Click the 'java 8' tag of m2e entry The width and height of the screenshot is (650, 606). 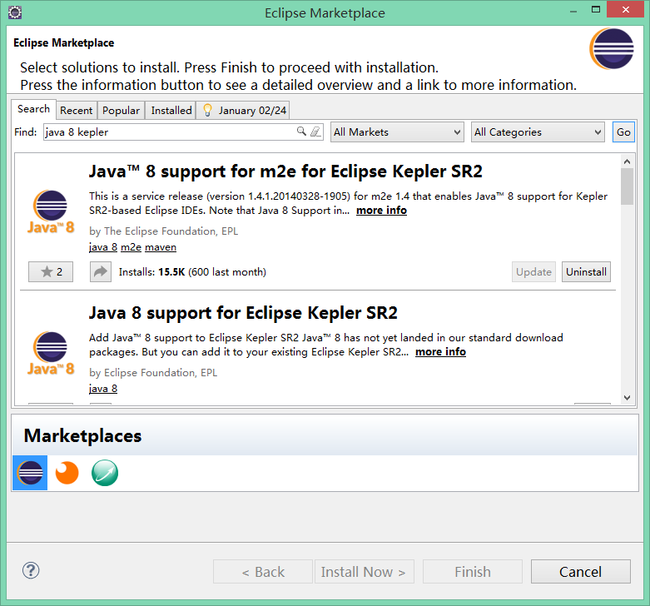(103, 247)
